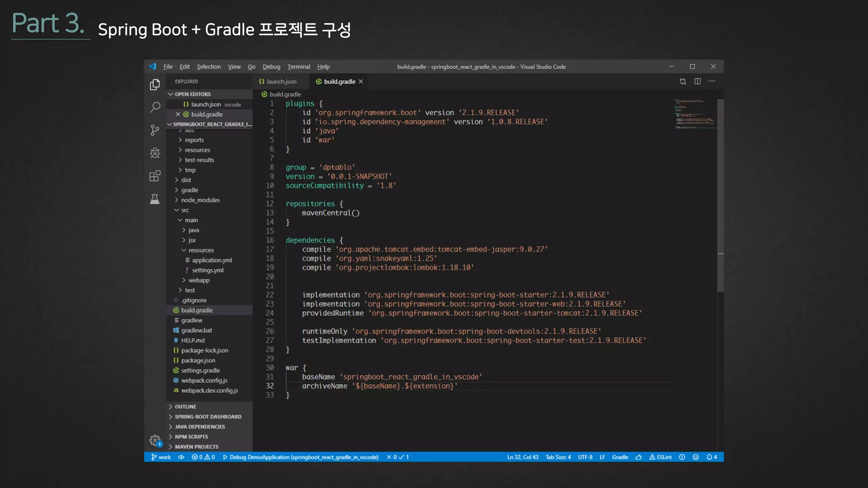868x488 pixels.
Task: Open the Debug menu
Action: [x=271, y=67]
